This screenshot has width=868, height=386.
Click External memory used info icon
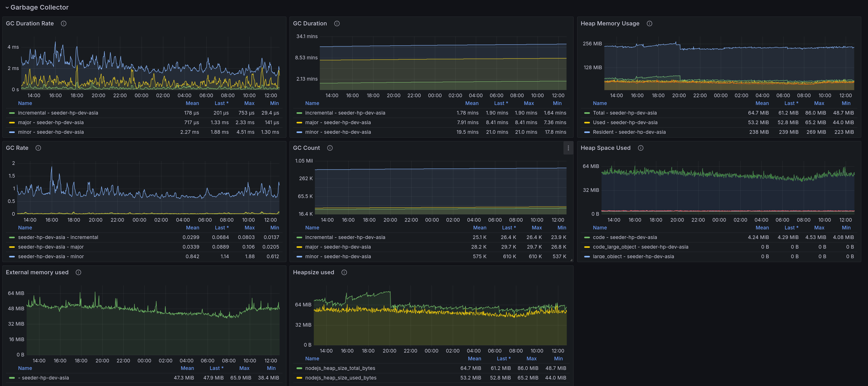pos(78,272)
